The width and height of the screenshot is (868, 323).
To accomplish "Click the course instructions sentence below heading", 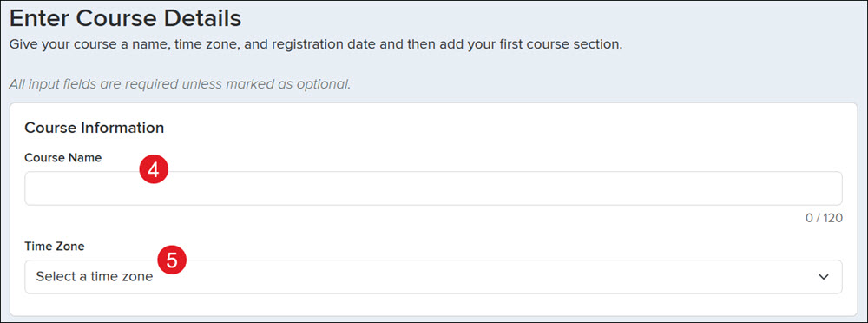I will point(316,44).
